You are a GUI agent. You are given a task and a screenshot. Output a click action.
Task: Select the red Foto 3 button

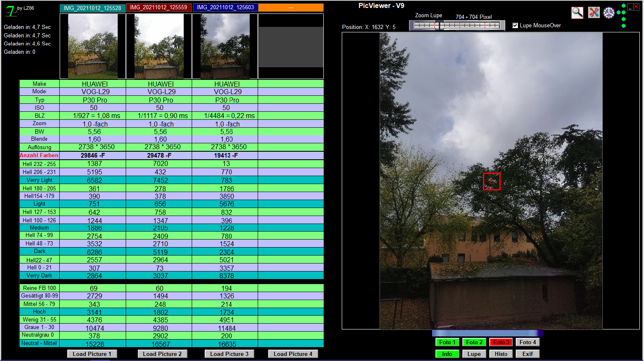[501, 342]
